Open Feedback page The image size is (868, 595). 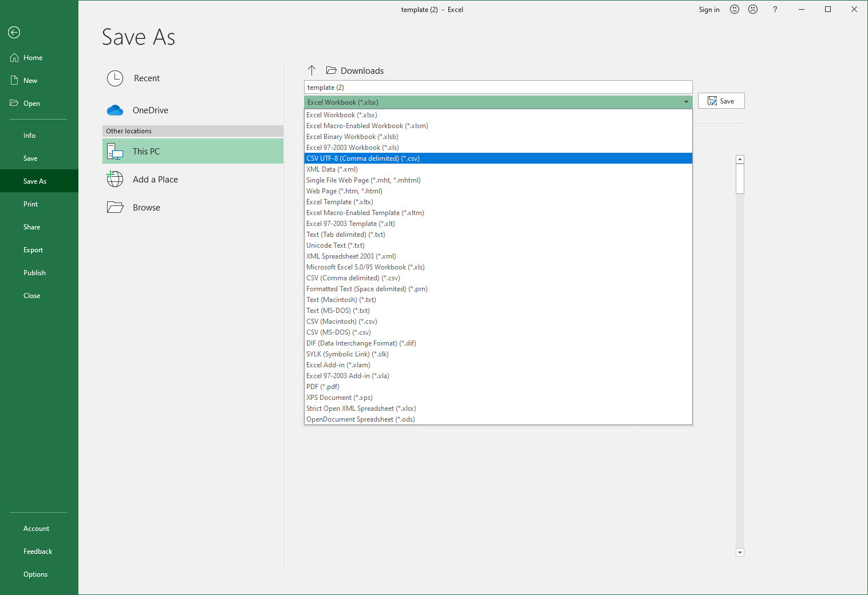click(38, 552)
